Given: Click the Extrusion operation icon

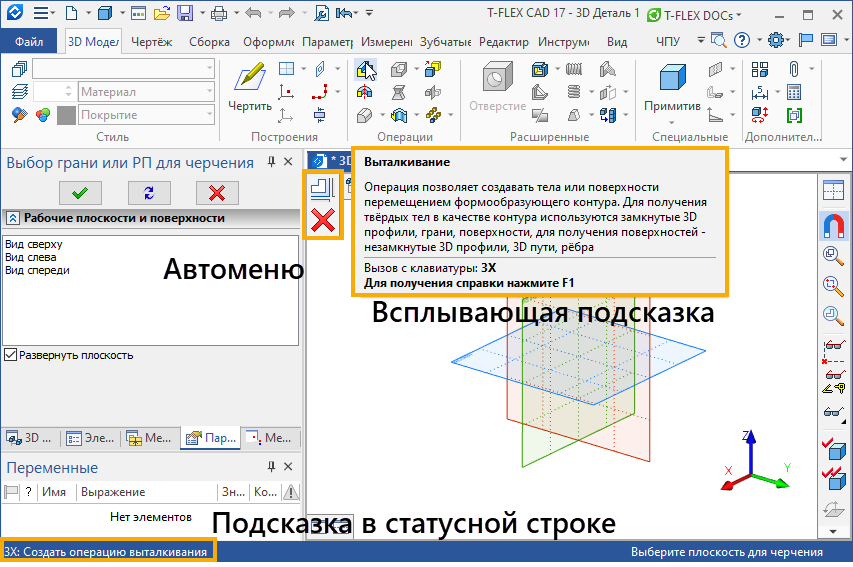Looking at the screenshot, I should pos(366,70).
